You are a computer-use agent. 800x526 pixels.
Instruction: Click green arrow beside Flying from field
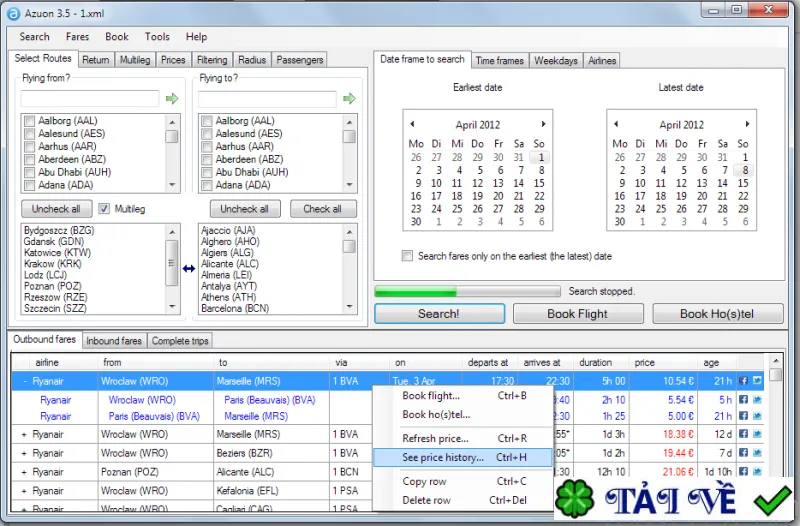tap(172, 98)
